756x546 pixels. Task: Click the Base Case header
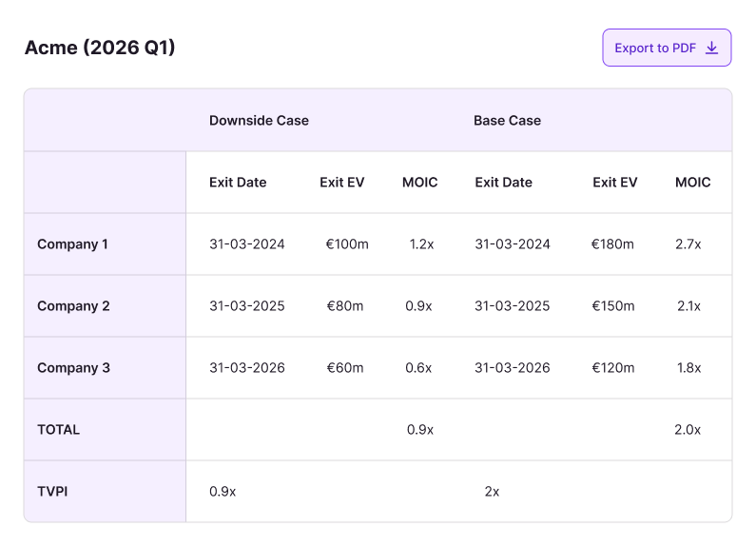click(x=507, y=121)
